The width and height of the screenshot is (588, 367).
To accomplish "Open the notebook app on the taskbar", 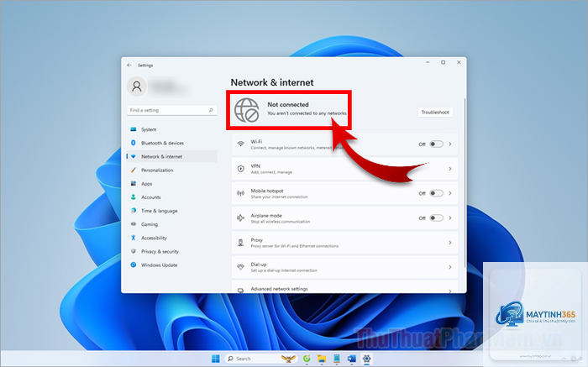I will pyautogui.click(x=336, y=359).
